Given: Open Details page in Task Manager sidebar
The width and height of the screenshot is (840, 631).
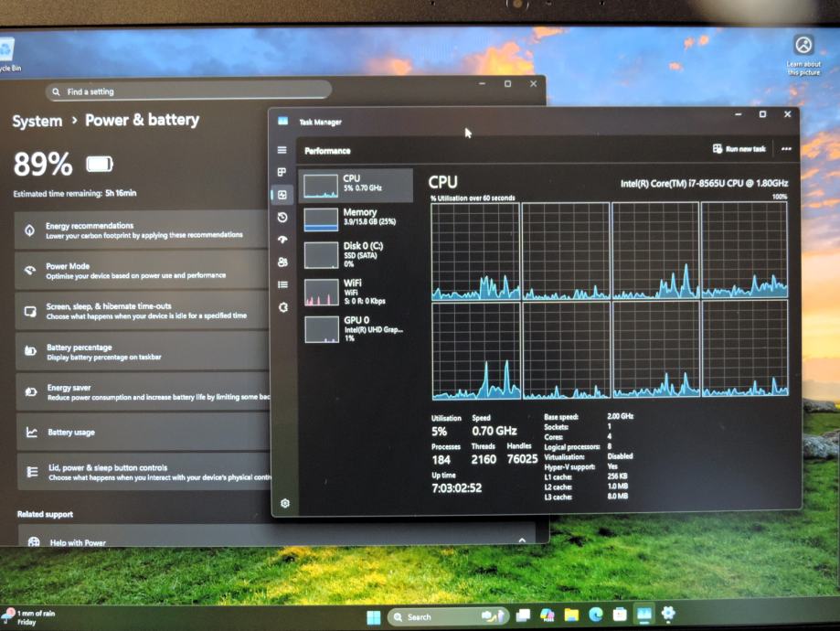Looking at the screenshot, I should click(282, 284).
